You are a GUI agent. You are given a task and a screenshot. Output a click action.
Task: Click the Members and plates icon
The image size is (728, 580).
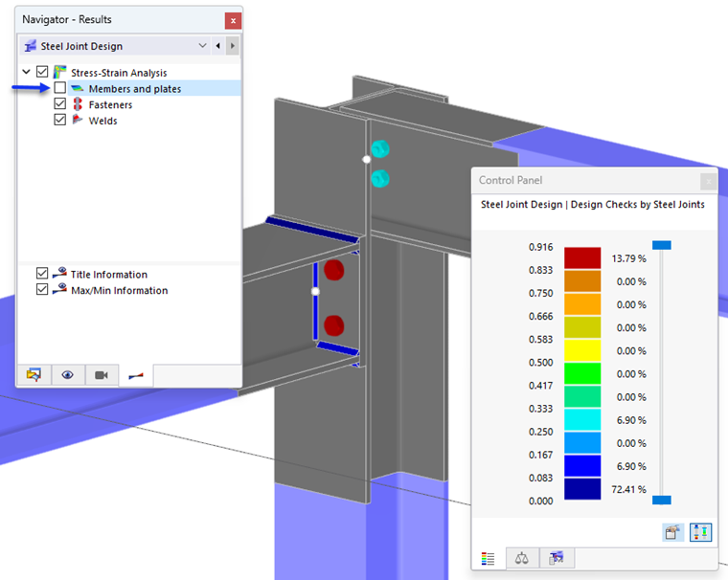coord(77,88)
